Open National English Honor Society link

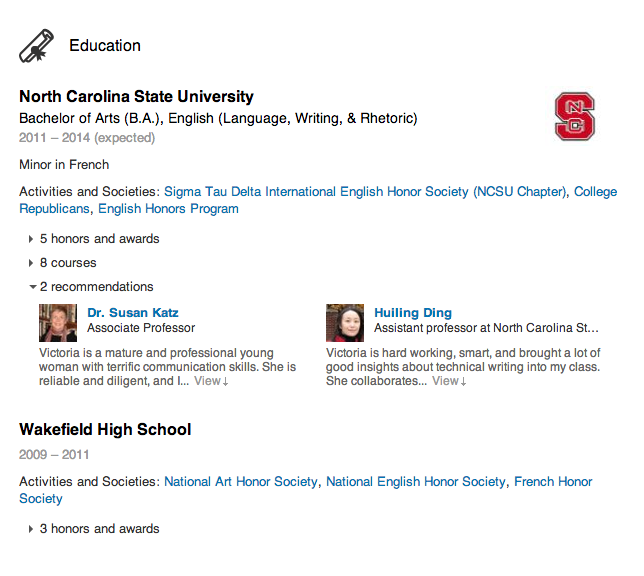416,482
